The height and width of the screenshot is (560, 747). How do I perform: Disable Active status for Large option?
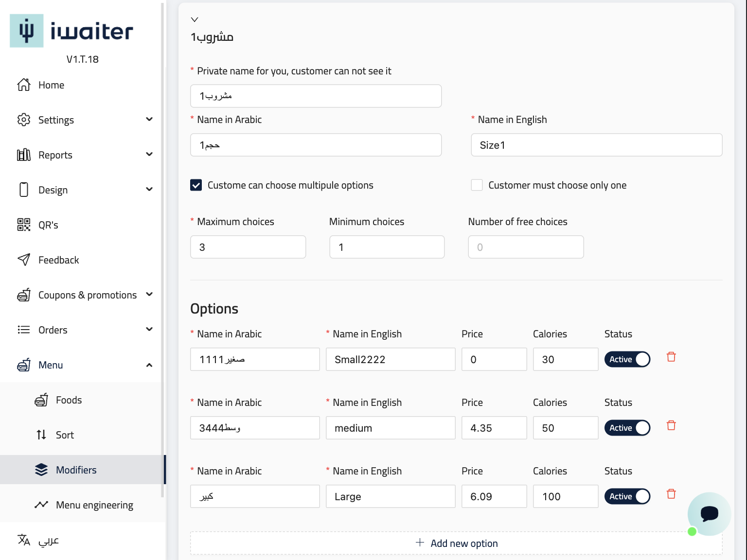click(x=627, y=496)
